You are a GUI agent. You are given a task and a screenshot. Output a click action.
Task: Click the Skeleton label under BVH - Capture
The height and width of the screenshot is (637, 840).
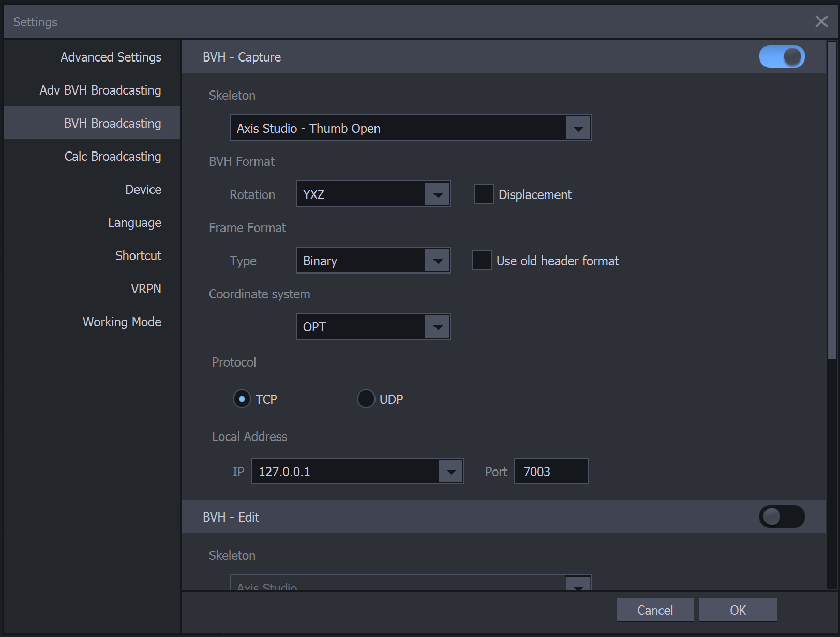[x=232, y=96]
